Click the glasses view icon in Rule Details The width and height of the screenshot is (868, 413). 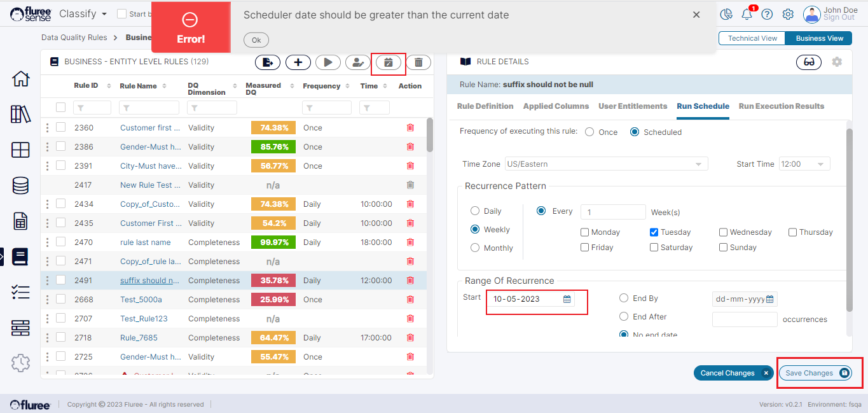pyautogui.click(x=809, y=62)
